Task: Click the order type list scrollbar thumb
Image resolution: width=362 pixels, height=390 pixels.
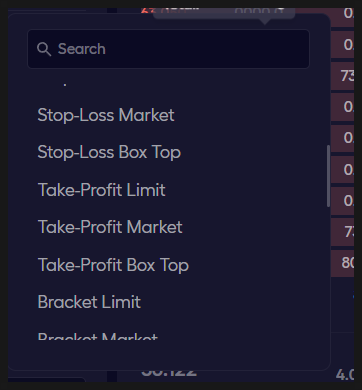Action: (328, 176)
